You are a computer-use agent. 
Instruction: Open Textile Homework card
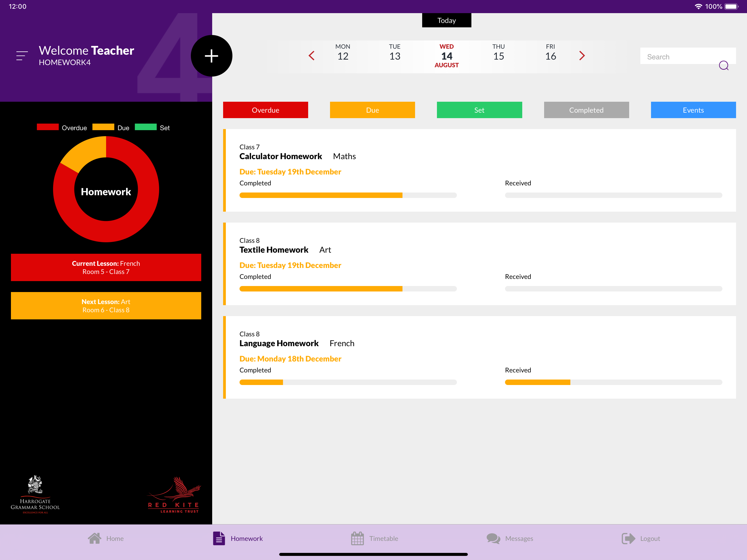click(480, 264)
